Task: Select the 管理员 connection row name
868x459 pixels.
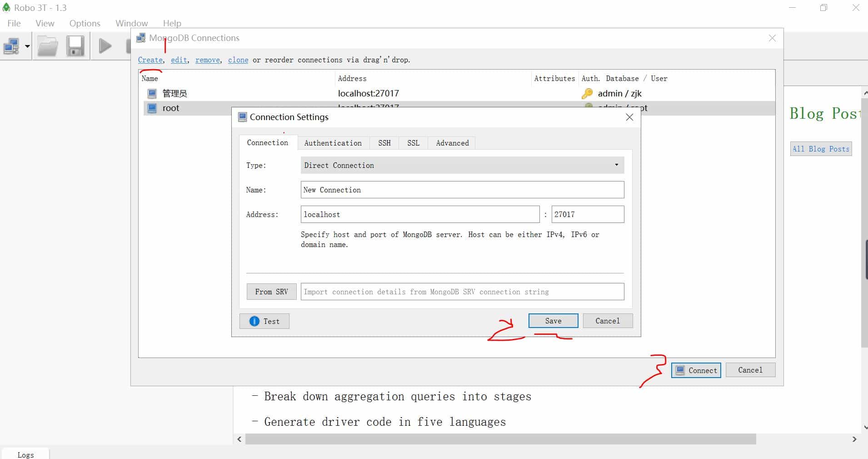Action: (175, 94)
